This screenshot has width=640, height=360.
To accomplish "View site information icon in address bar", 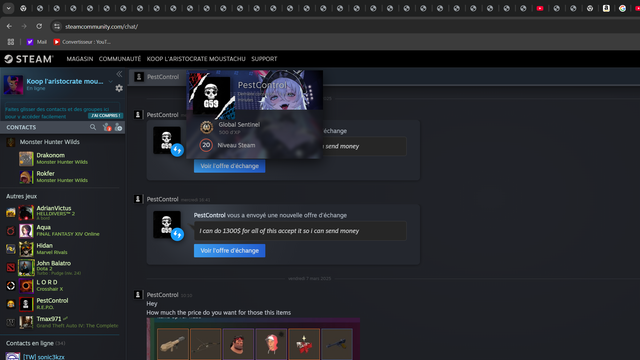I will tap(57, 27).
